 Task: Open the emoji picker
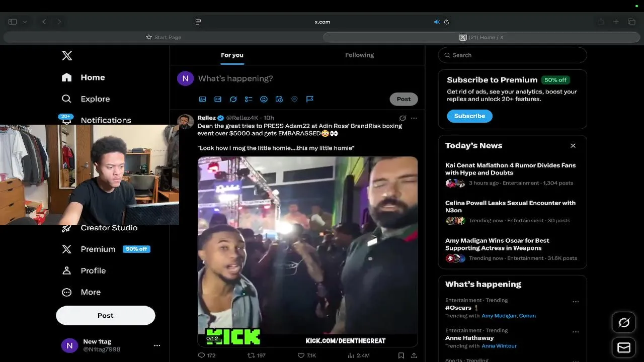pos(264,99)
